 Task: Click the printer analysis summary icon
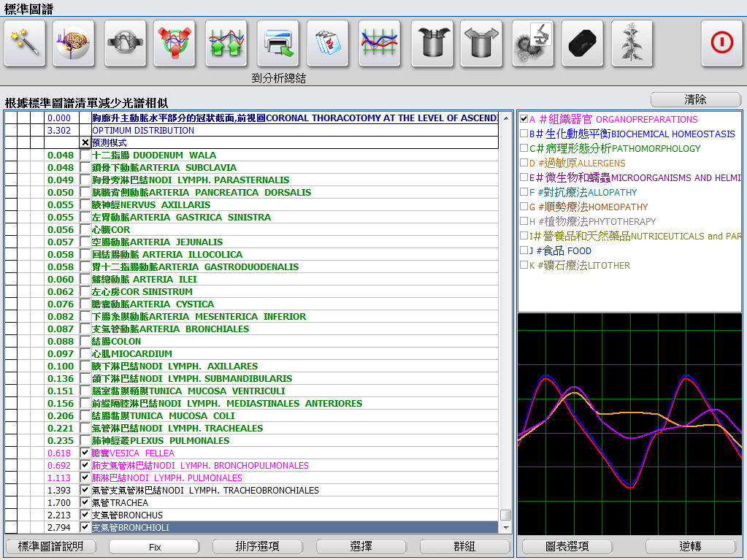click(278, 42)
